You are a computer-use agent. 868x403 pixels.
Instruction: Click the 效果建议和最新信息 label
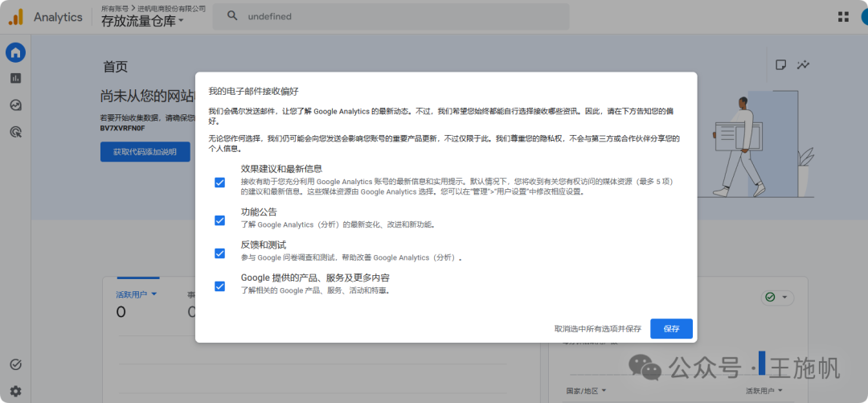point(282,168)
